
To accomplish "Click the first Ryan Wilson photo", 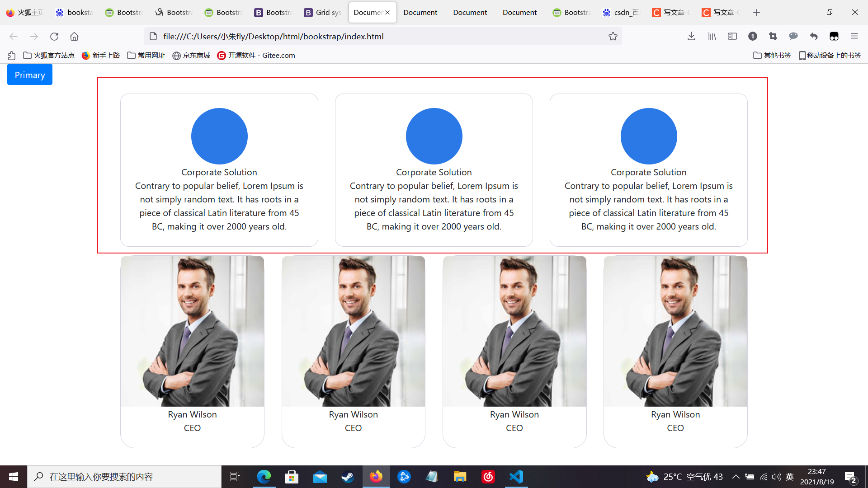I will 192,331.
